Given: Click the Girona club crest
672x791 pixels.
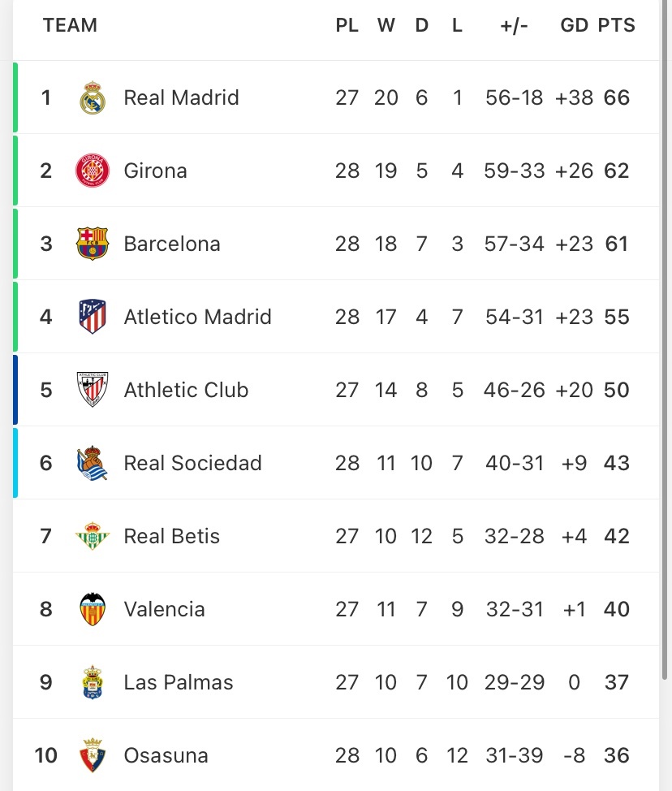Looking at the screenshot, I should (x=92, y=171).
